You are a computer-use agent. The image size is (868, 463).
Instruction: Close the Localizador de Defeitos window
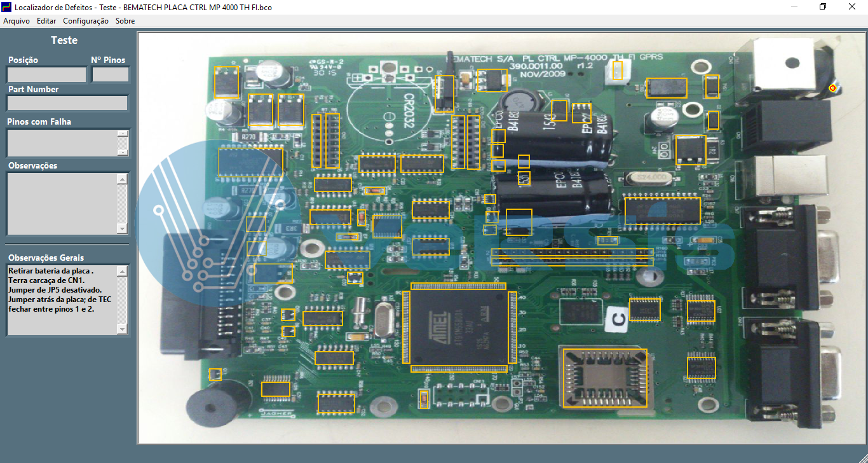(853, 6)
